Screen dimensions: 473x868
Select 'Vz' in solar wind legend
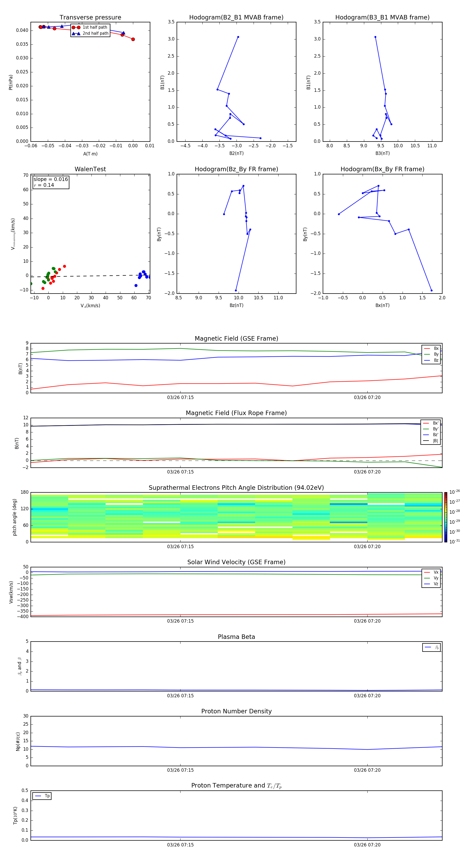[431, 584]
